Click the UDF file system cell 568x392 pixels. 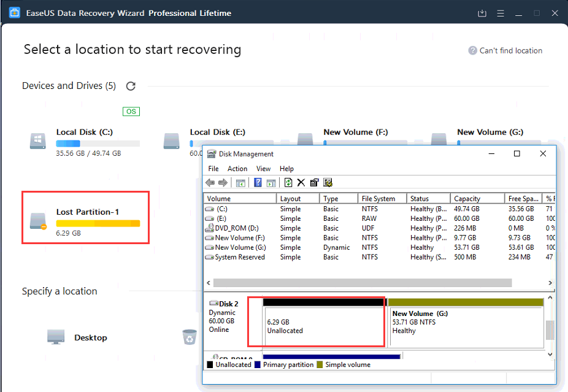[367, 228]
